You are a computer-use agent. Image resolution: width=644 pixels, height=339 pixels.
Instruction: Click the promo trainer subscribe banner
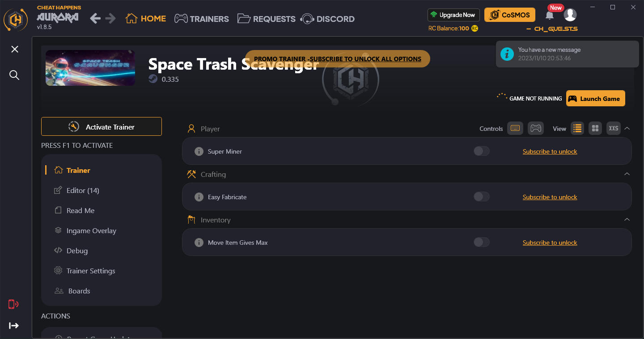click(x=337, y=59)
